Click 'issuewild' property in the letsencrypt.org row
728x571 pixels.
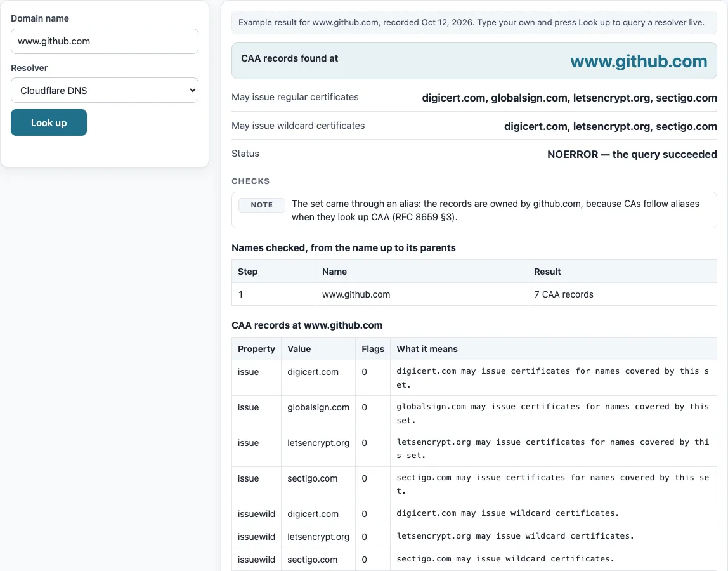pyautogui.click(x=256, y=537)
